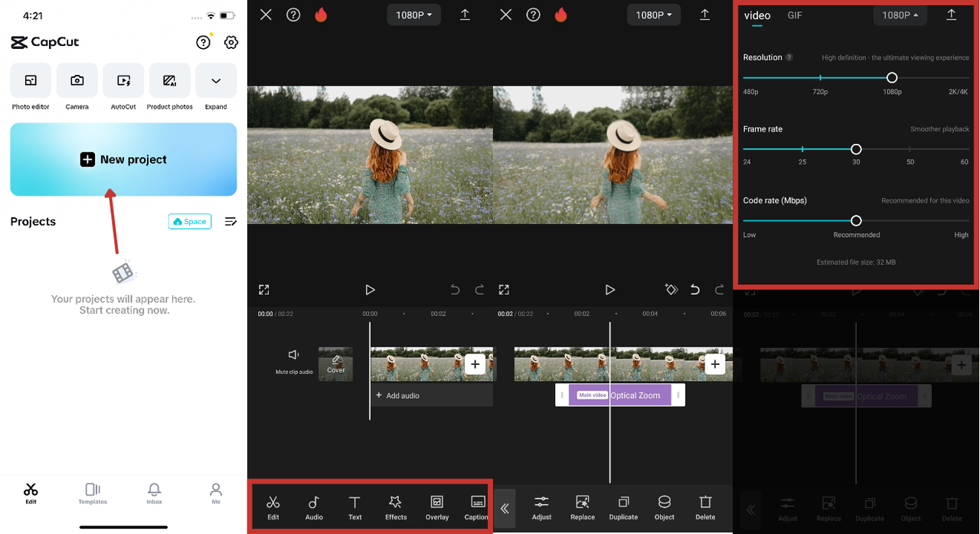Open the Photo editor tool

pyautogui.click(x=31, y=81)
